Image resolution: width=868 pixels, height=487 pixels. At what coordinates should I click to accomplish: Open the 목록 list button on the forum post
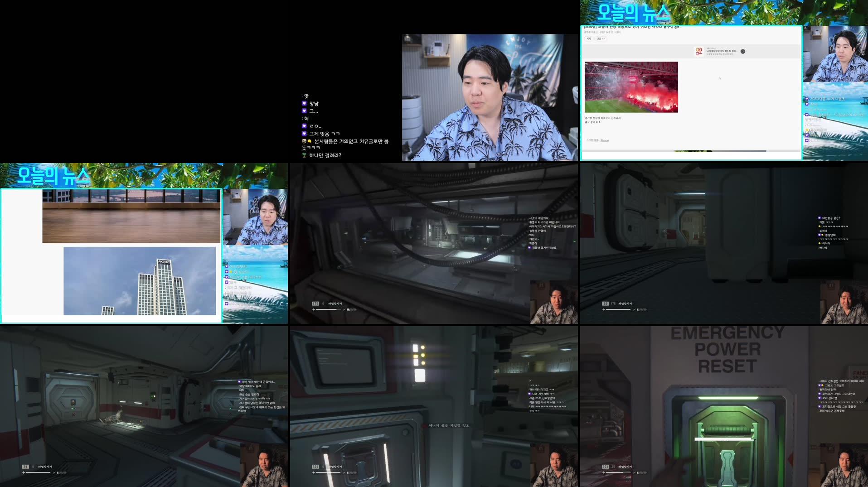588,39
